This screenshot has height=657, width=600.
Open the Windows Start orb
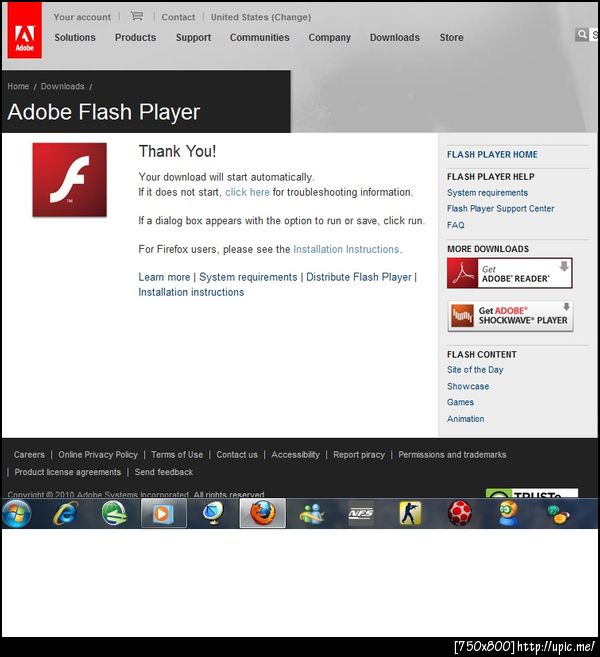[17, 513]
